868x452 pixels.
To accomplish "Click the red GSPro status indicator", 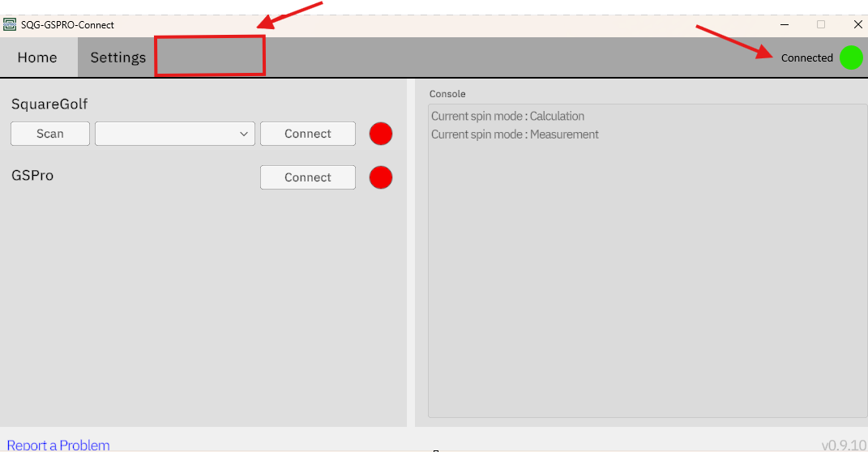I will pyautogui.click(x=381, y=177).
